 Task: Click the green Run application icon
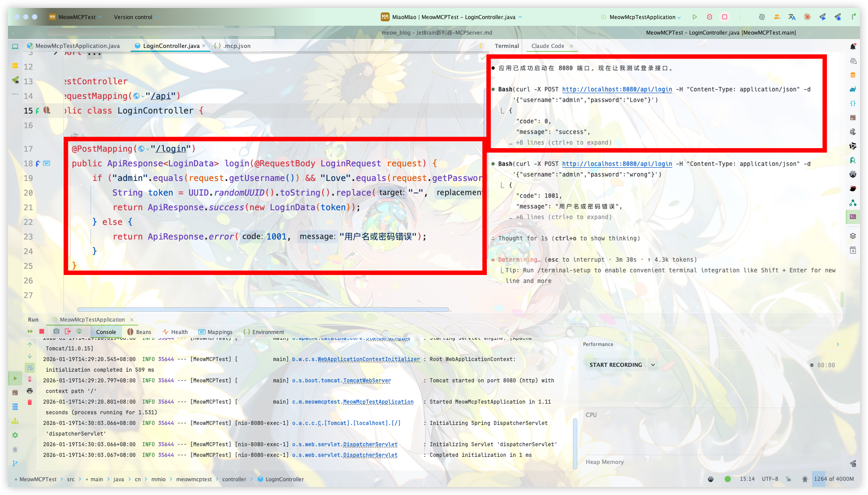[694, 17]
